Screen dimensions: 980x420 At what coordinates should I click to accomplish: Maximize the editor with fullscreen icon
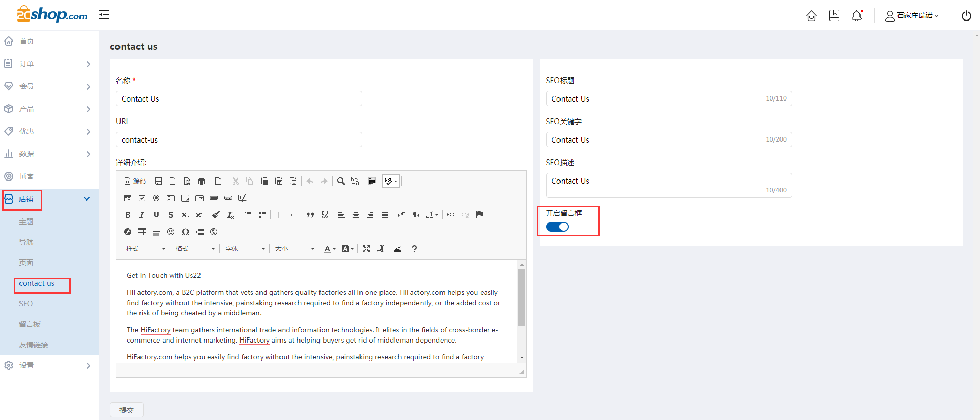(366, 249)
